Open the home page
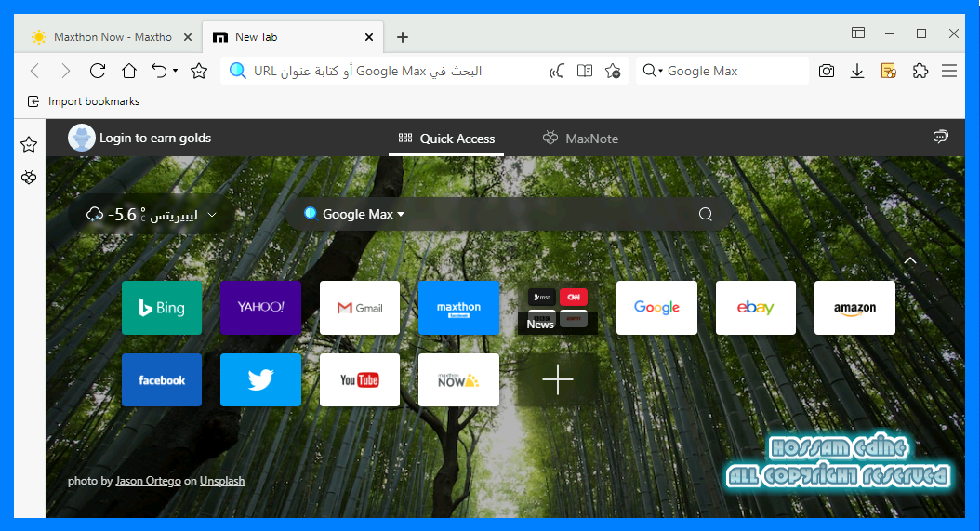The height and width of the screenshot is (531, 980). [x=129, y=71]
